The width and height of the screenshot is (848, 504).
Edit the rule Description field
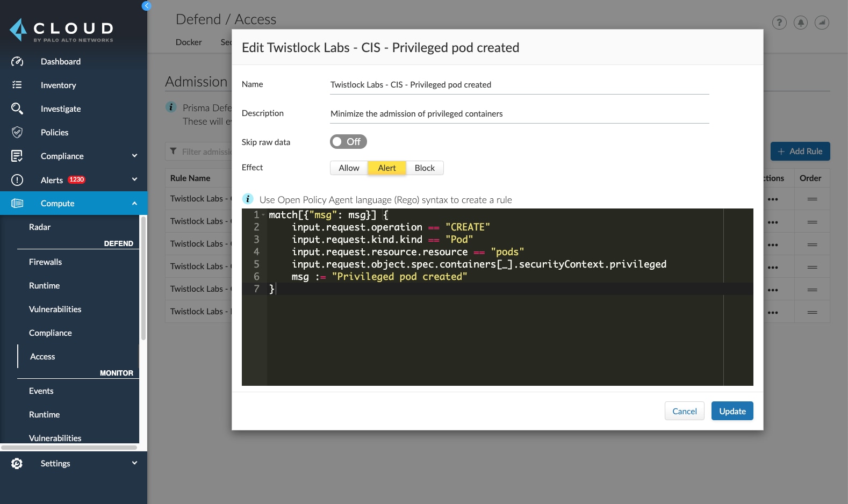click(x=520, y=113)
